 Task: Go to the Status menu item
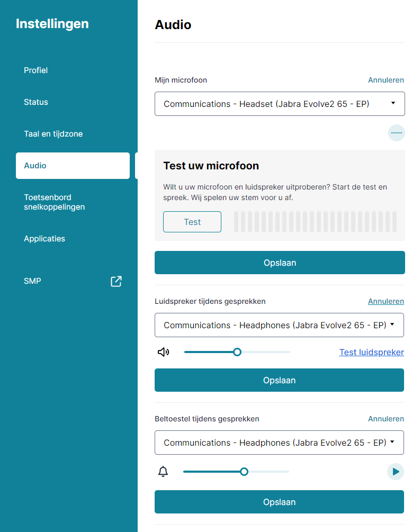tap(36, 102)
